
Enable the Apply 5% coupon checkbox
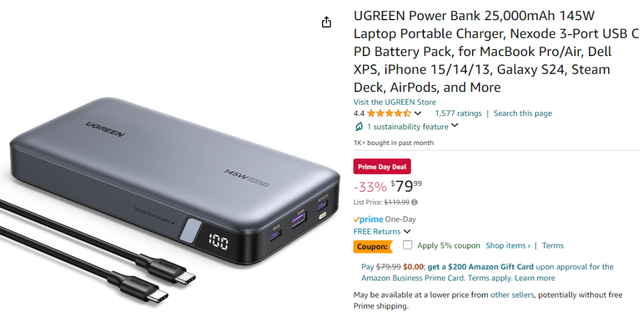tap(408, 245)
